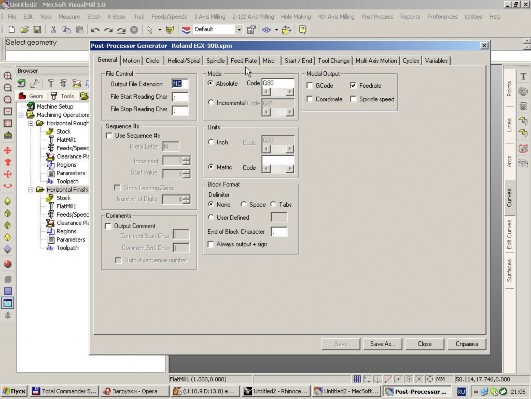This screenshot has width=531, height=399.
Task: Select Inch units radio button
Action: click(211, 142)
